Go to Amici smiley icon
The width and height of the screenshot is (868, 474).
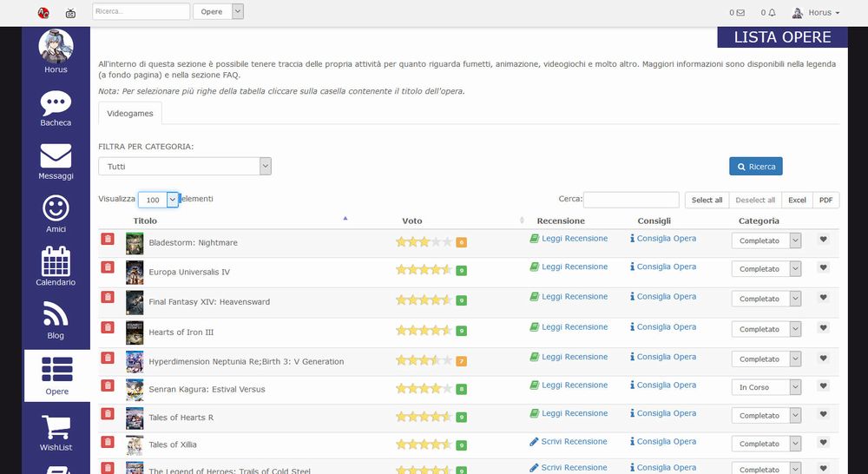[56, 214]
